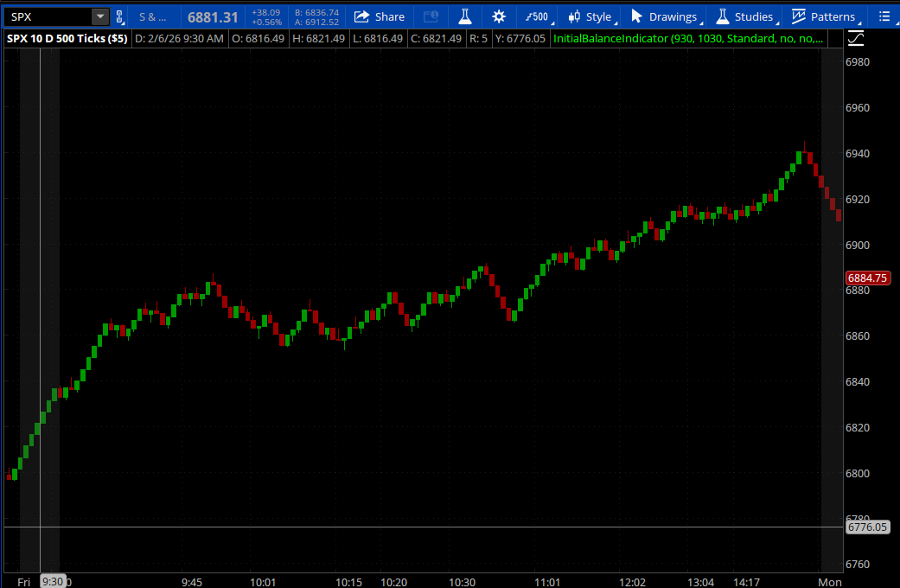Expand the SPX symbol dropdown arrow
The image size is (900, 588).
click(100, 16)
